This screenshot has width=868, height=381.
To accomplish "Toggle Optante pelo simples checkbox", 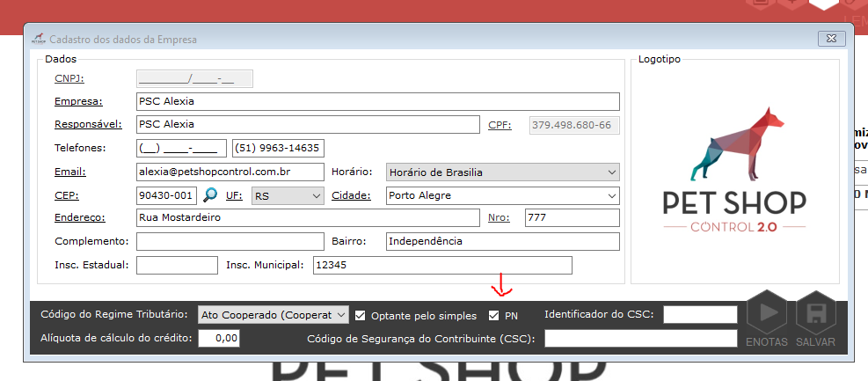I will click(x=361, y=316).
